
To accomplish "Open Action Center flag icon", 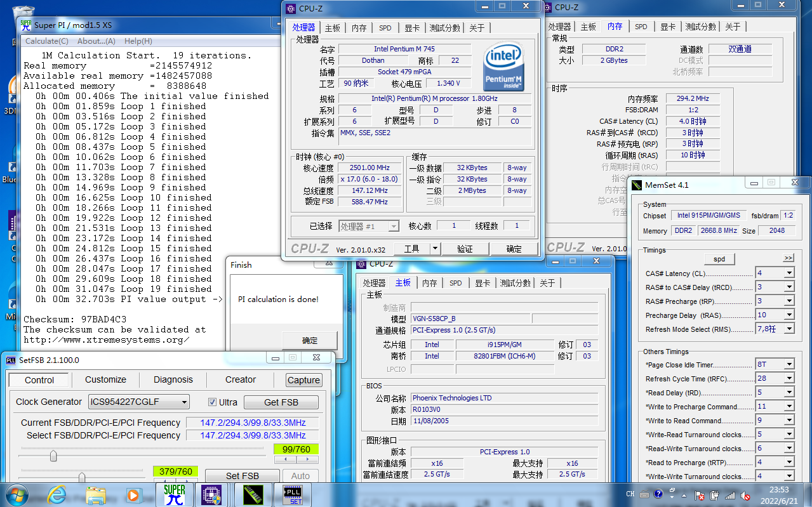I will pyautogui.click(x=700, y=494).
